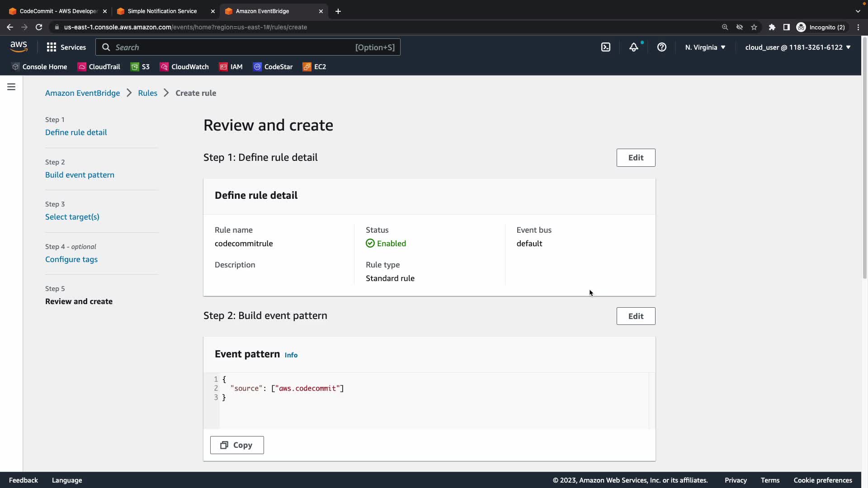Click the AWS logo home icon

19,47
